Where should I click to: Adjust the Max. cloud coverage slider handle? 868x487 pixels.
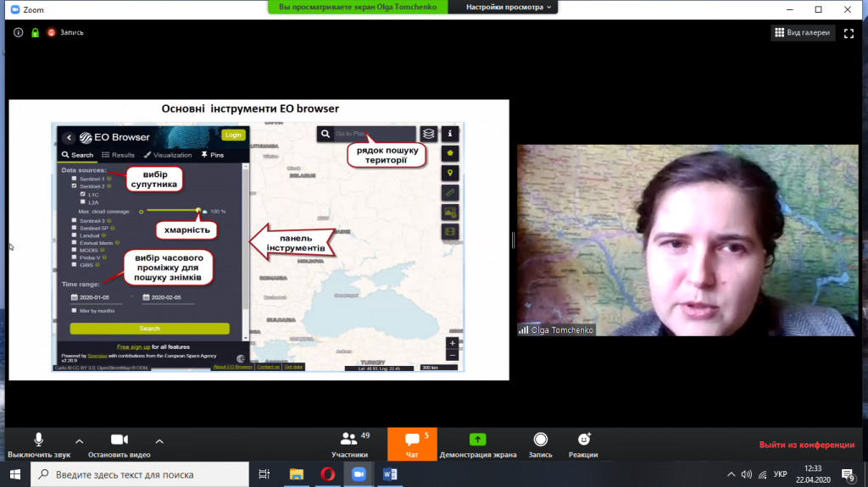198,211
